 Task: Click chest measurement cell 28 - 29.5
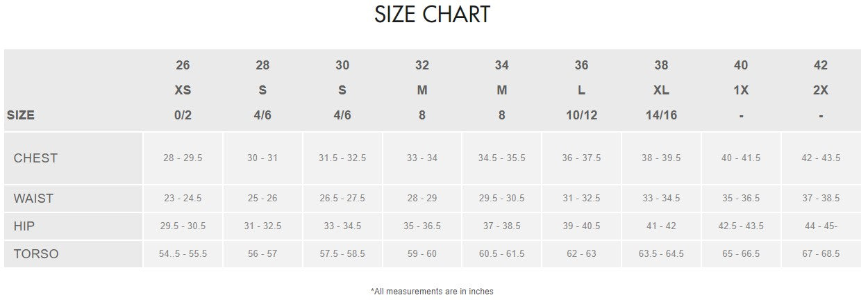tap(183, 158)
